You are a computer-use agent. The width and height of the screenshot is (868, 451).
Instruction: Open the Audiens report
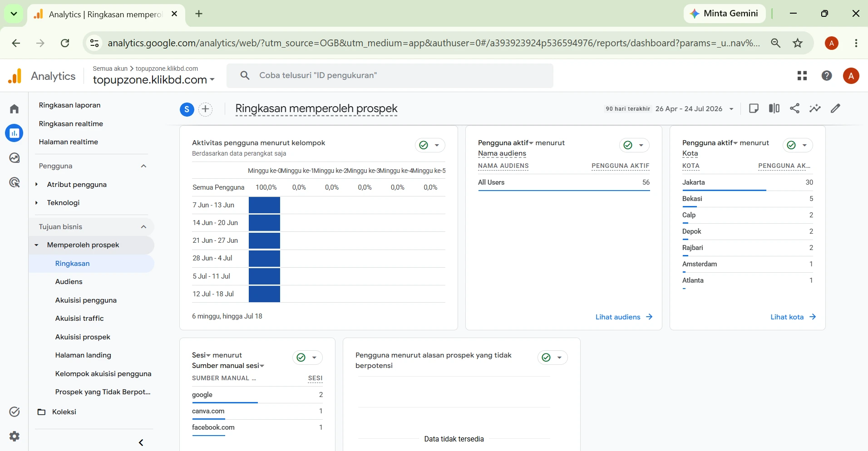(69, 282)
